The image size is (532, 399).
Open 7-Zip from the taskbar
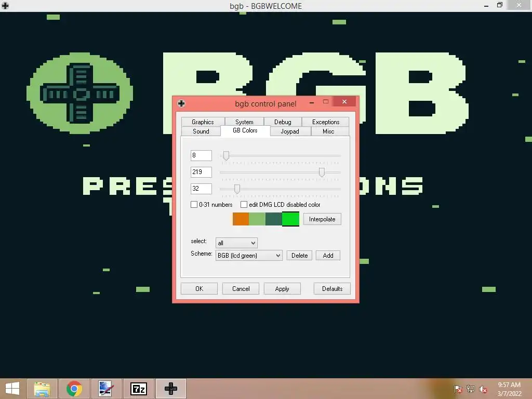pyautogui.click(x=138, y=389)
